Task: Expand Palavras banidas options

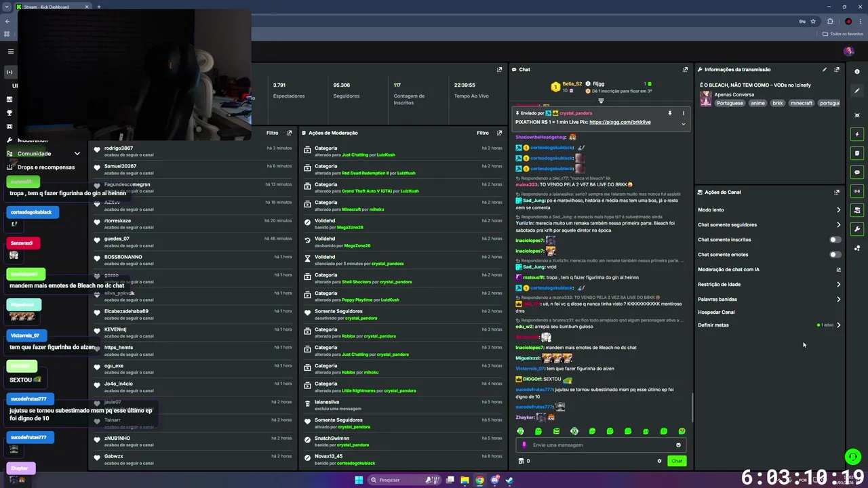Action: [838, 299]
